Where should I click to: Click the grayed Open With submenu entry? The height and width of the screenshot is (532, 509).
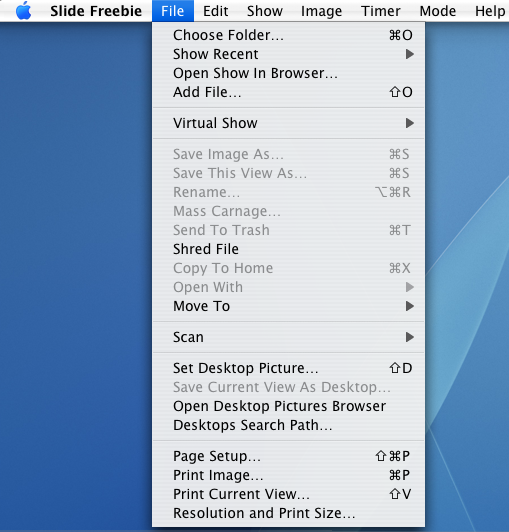click(x=288, y=287)
